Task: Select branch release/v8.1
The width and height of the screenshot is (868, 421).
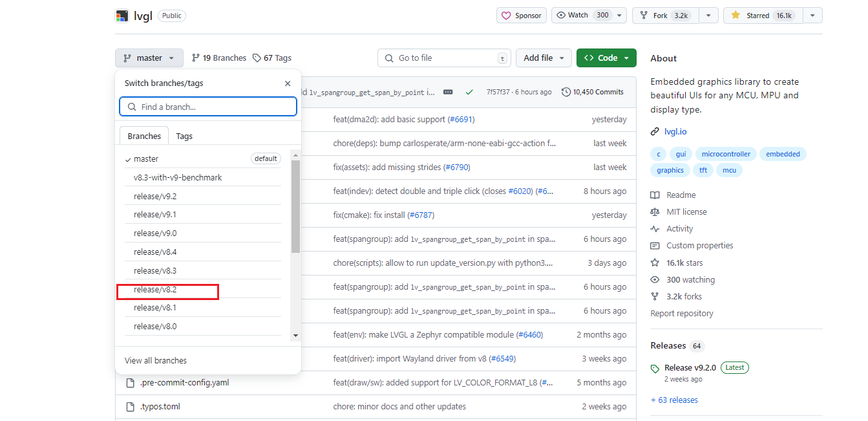Action: [202, 308]
